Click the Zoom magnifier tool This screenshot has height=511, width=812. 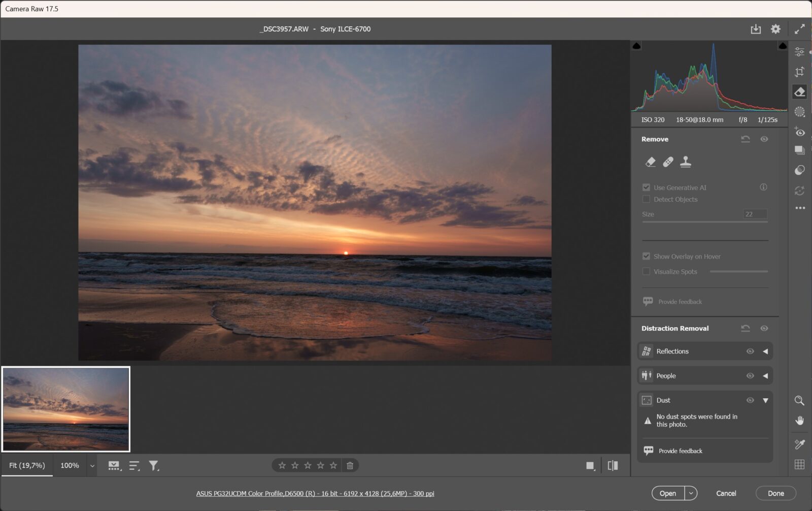799,401
